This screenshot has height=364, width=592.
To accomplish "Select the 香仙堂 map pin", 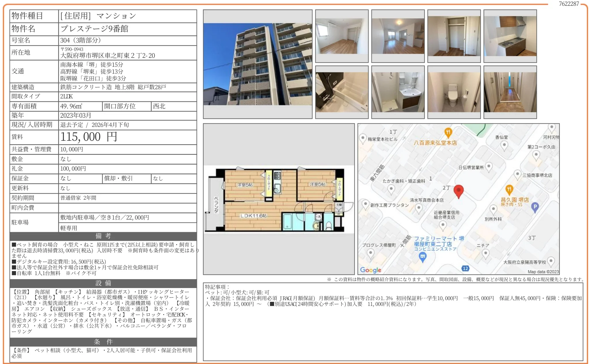I will 504,145.
